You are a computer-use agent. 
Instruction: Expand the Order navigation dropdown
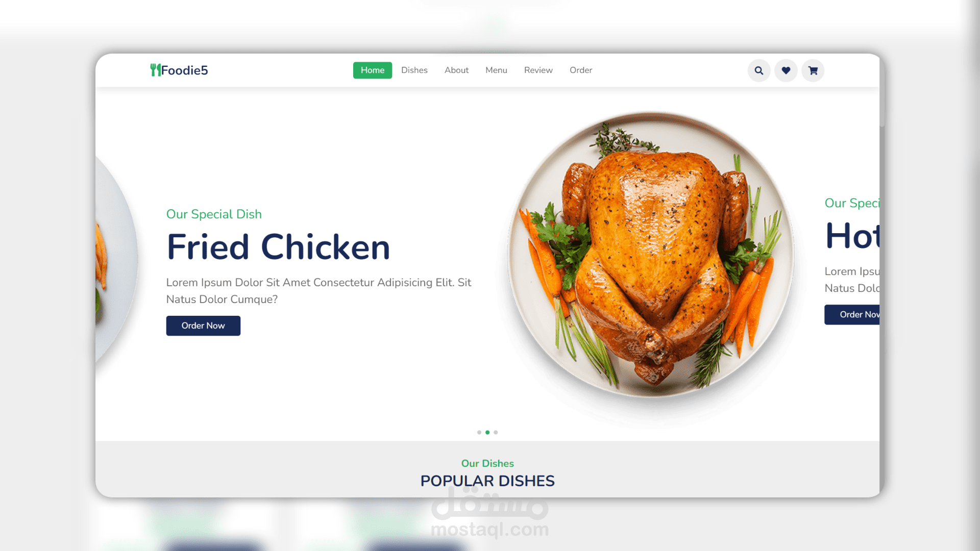click(x=581, y=70)
